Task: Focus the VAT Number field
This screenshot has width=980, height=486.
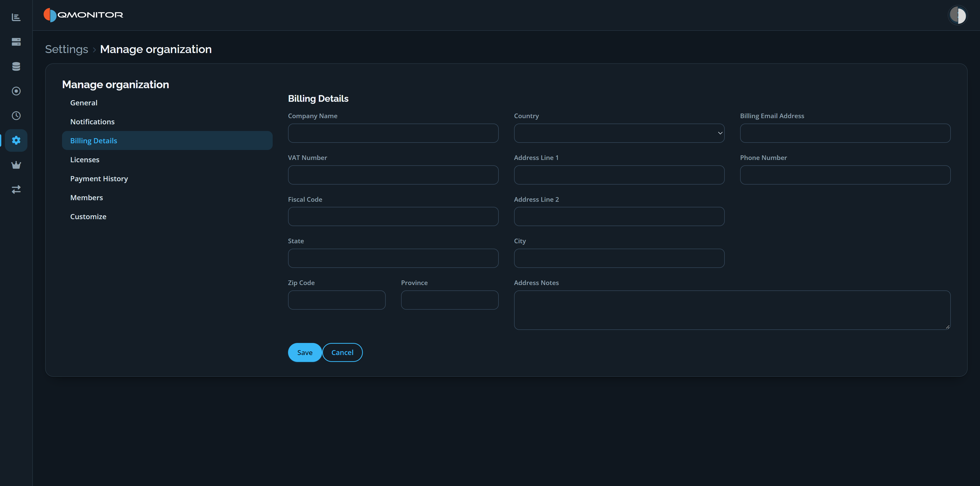Action: (x=393, y=175)
